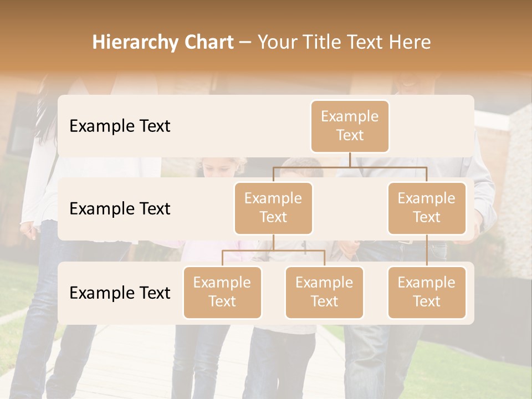
Task: Click the left box in the second level
Action: click(273, 208)
